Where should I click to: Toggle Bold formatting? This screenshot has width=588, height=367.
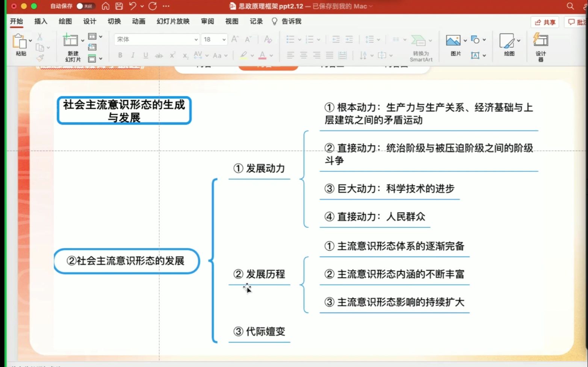point(120,55)
